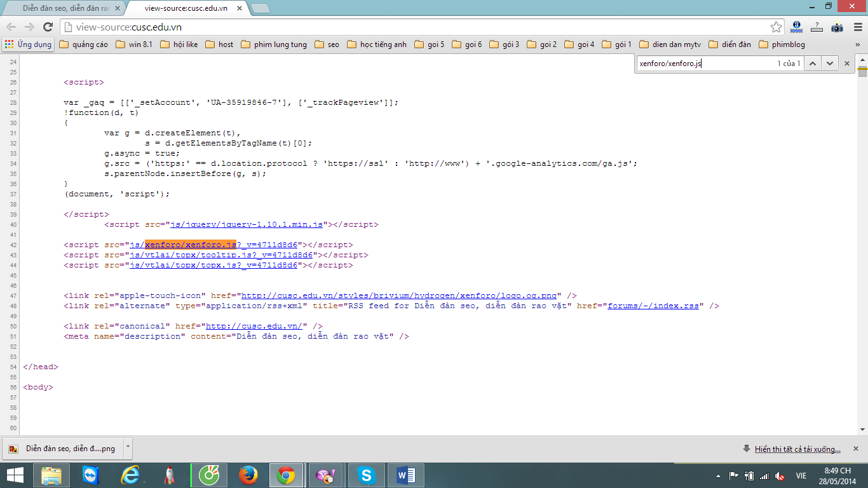The image size is (868, 488).
Task: Show more bookmarks chevron
Action: click(858, 44)
